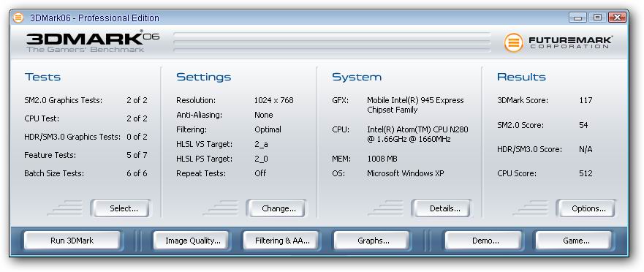Click the HDR/SM3.0 Score value N/A
This screenshot has width=644, height=272.
586,149
